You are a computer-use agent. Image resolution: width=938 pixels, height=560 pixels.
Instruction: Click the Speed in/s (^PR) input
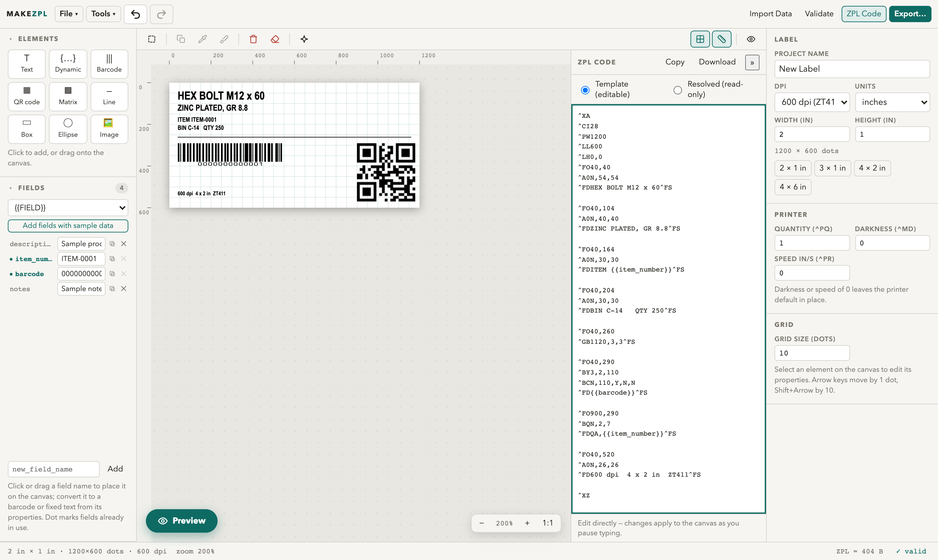[x=812, y=273]
